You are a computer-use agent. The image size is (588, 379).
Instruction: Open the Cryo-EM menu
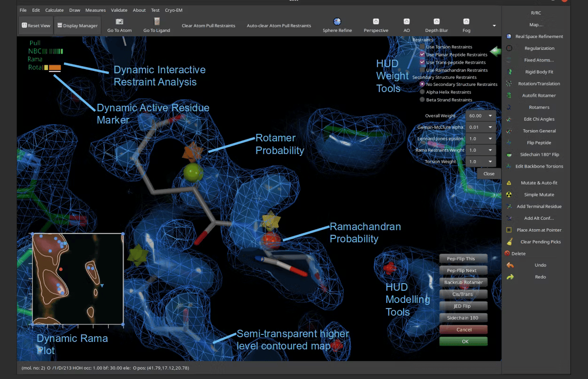coord(173,10)
